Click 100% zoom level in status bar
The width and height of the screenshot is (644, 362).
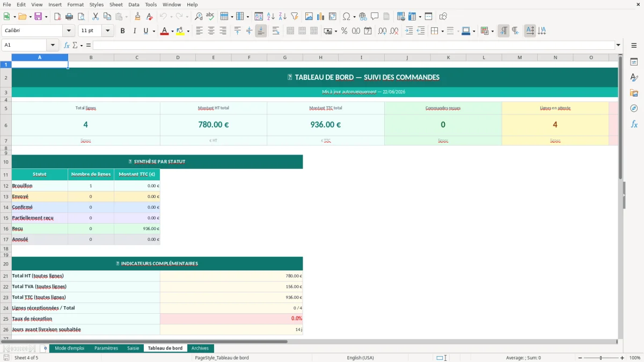[634, 358]
